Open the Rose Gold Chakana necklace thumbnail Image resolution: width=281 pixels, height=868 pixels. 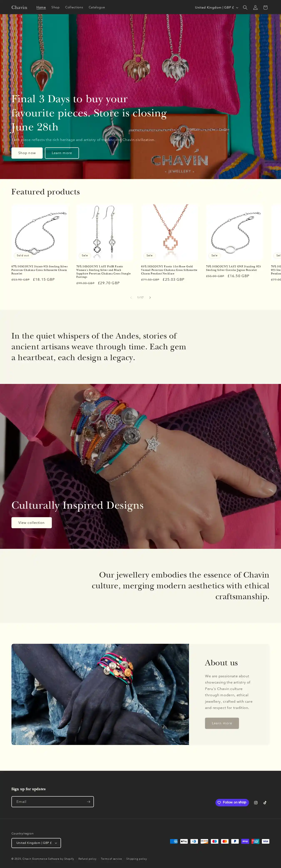point(169,233)
